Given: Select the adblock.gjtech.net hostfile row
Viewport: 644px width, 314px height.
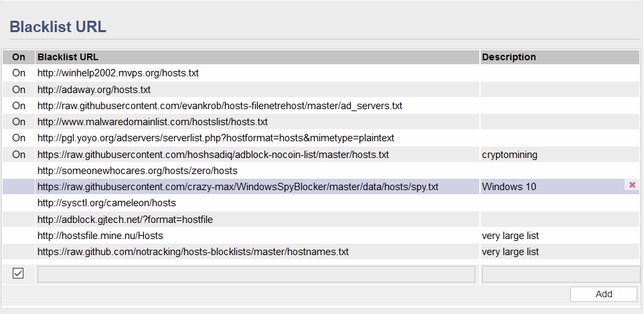Looking at the screenshot, I should [x=321, y=220].
